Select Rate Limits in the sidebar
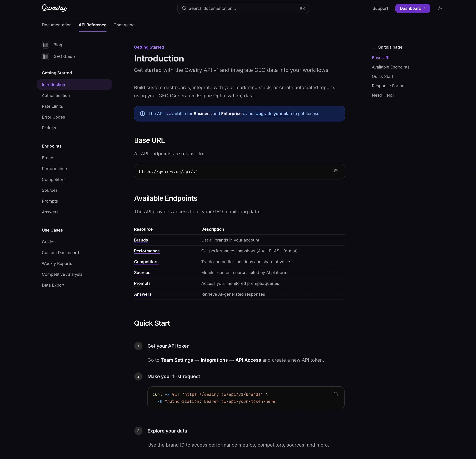Image resolution: width=476 pixels, height=459 pixels. click(52, 106)
